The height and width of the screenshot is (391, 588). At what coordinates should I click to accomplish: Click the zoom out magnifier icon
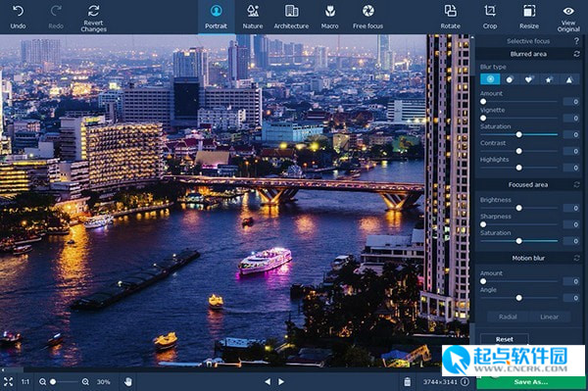[x=43, y=382]
